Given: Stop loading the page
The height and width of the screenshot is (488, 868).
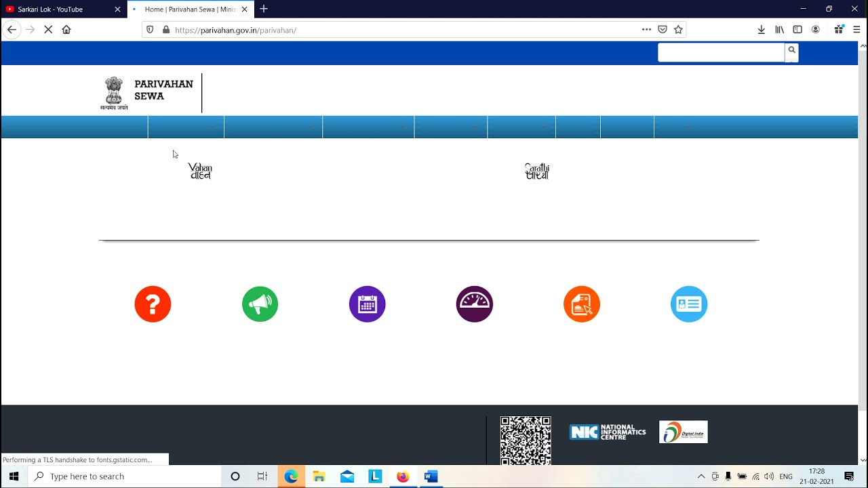Looking at the screenshot, I should 48,30.
